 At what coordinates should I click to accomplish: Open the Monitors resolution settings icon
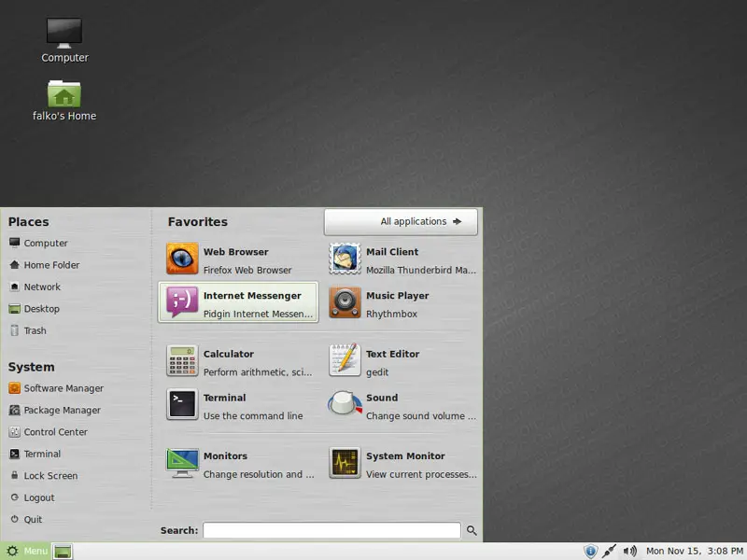pyautogui.click(x=182, y=462)
